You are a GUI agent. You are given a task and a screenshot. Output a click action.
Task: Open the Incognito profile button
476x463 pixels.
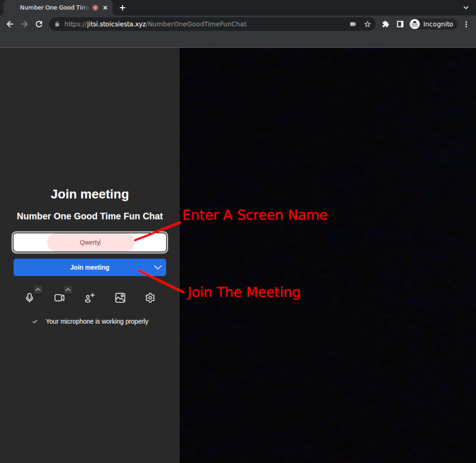click(x=432, y=24)
